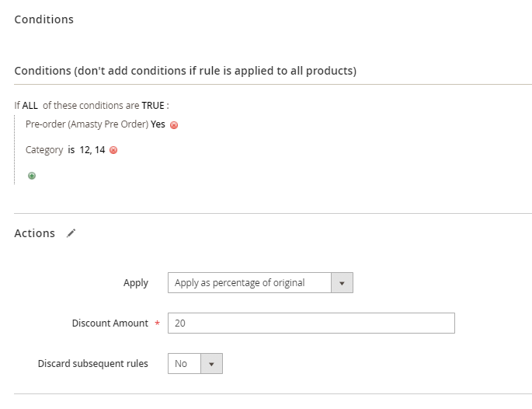Add a new condition with green plus

tap(32, 176)
